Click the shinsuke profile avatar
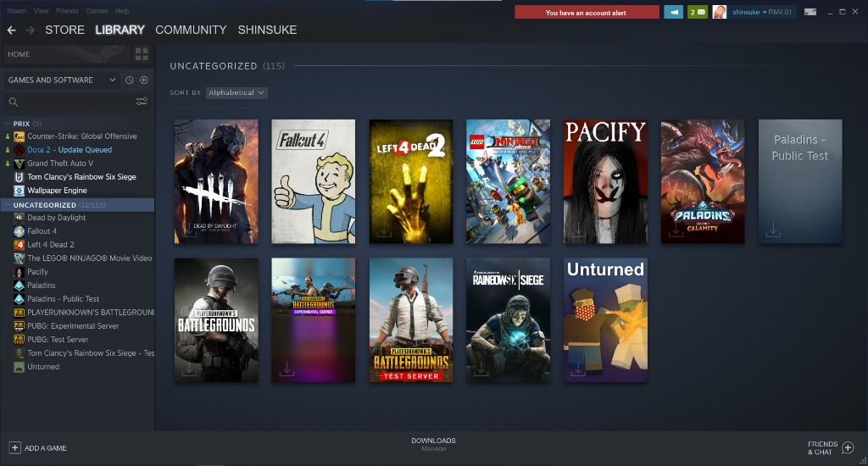868x466 pixels. [x=719, y=12]
